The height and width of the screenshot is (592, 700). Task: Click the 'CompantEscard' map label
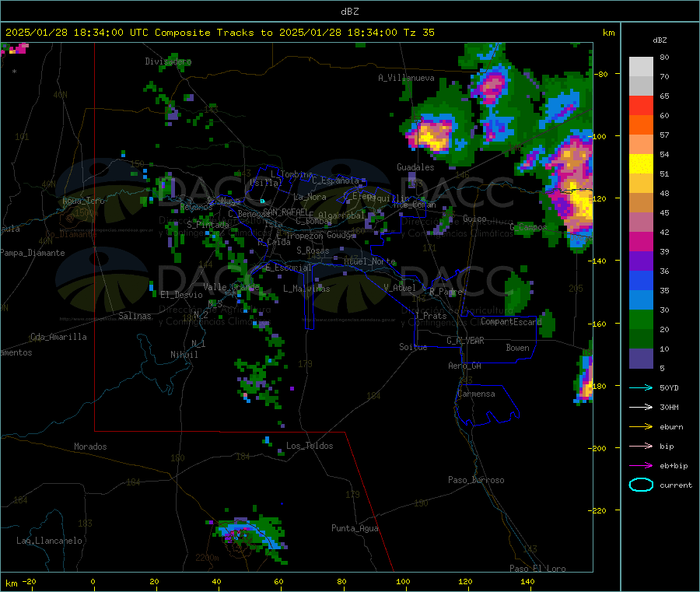[511, 321]
